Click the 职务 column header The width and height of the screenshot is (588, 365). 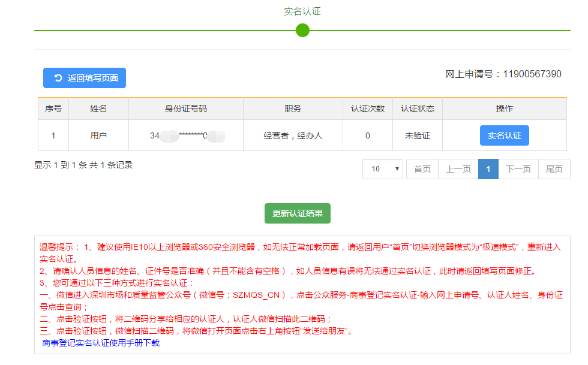pyautogui.click(x=293, y=108)
